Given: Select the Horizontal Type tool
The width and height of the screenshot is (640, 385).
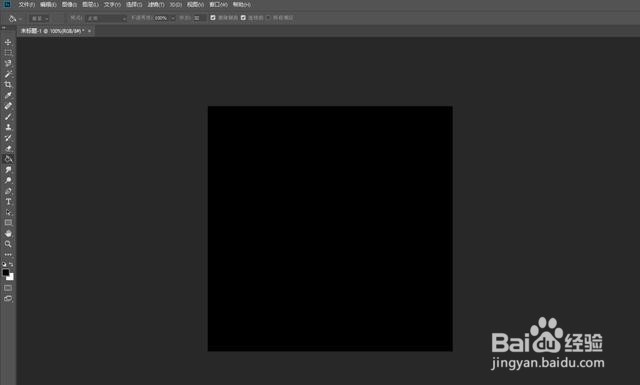Looking at the screenshot, I should 8,202.
